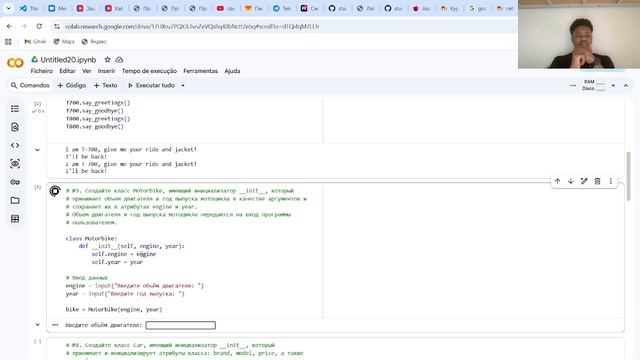Open the Inserir menu
The image size is (640, 360).
pos(107,71)
